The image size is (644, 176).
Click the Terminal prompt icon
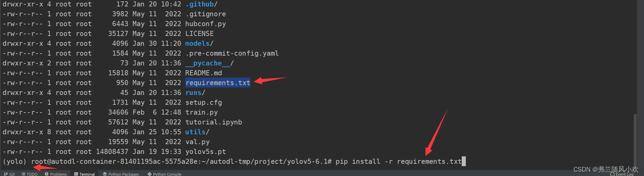(x=76, y=174)
